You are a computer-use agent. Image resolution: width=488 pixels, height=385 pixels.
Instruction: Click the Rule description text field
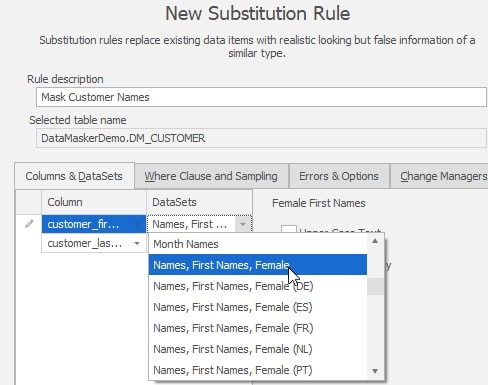pyautogui.click(x=261, y=97)
